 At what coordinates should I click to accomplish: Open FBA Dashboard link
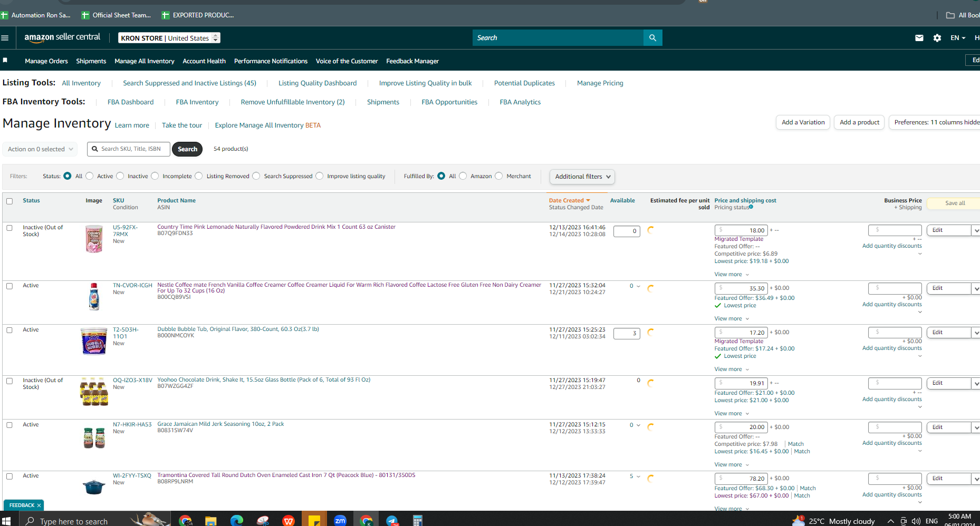click(130, 102)
